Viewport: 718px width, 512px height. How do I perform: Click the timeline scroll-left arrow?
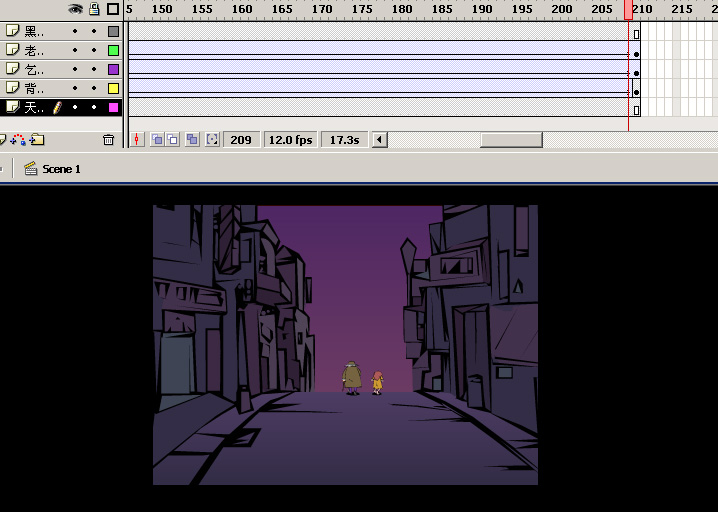coord(380,140)
